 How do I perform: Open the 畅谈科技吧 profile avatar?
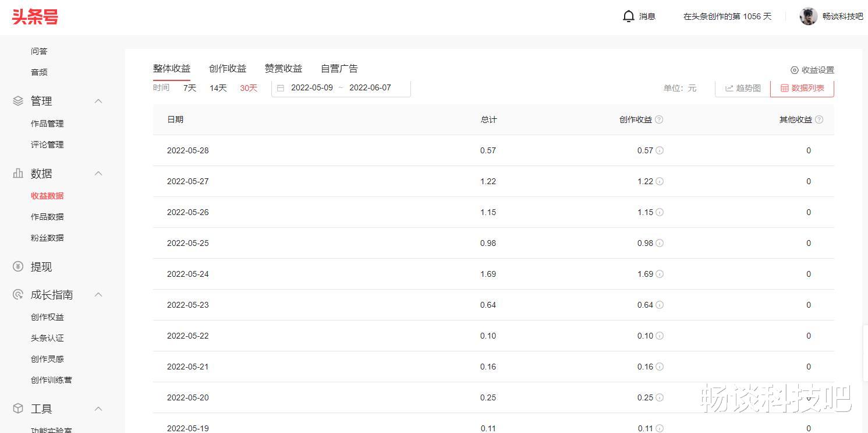pos(809,16)
